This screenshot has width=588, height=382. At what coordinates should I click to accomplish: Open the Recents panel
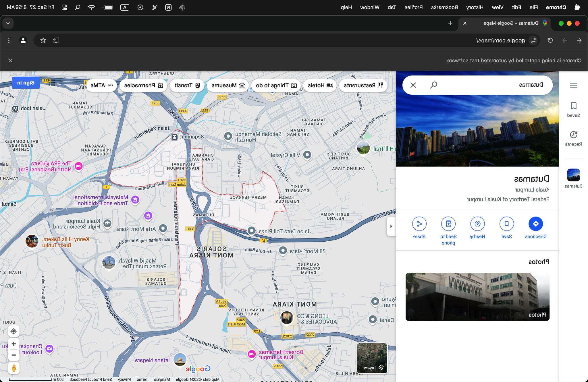coord(573,138)
